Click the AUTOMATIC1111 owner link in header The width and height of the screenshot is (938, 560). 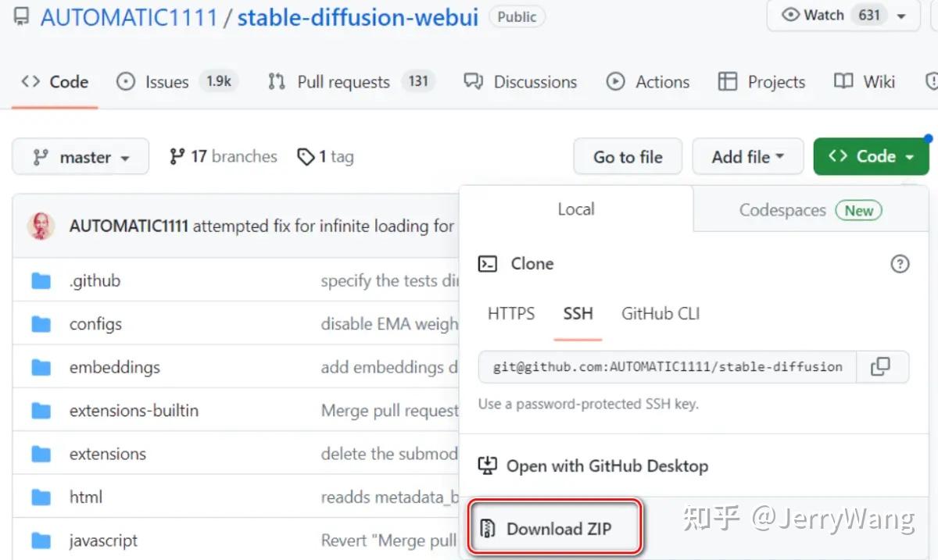tap(129, 17)
